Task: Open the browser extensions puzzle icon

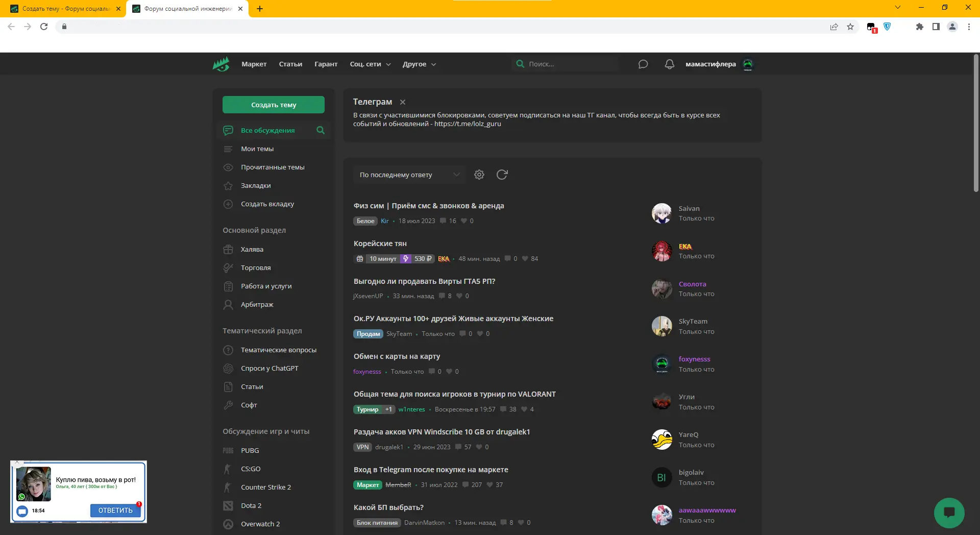Action: tap(920, 27)
